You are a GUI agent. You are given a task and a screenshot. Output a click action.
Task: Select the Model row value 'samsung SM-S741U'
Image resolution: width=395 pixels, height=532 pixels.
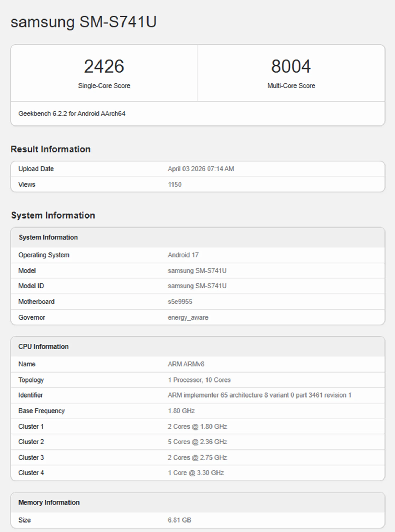[x=197, y=271]
